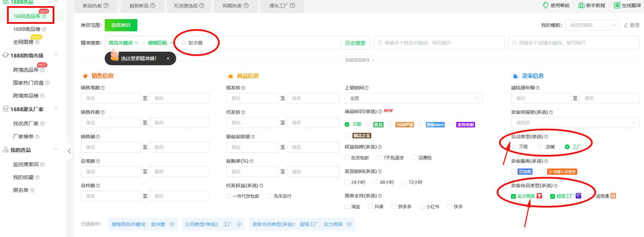Focus the blocked product keywords input
Viewport: 644px width, 237px height.
[439, 43]
